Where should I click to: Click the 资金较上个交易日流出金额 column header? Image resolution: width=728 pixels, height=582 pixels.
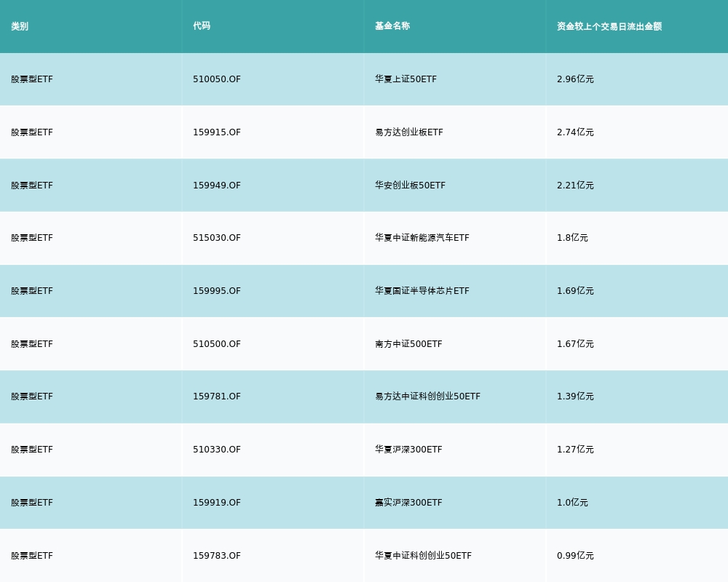click(609, 26)
